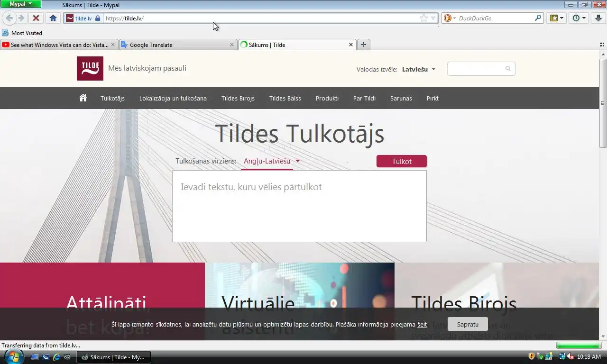Open the Produkti menu item
The height and width of the screenshot is (364, 607).
pyautogui.click(x=327, y=99)
